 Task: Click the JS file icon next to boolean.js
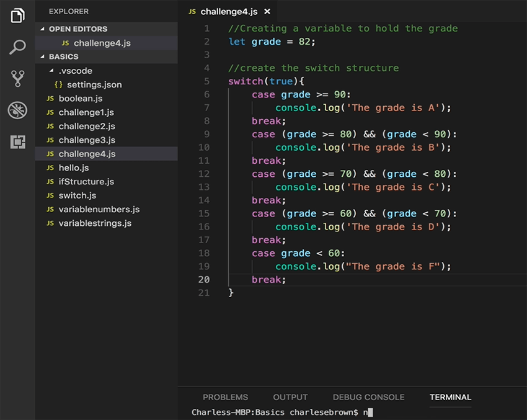[49, 98]
